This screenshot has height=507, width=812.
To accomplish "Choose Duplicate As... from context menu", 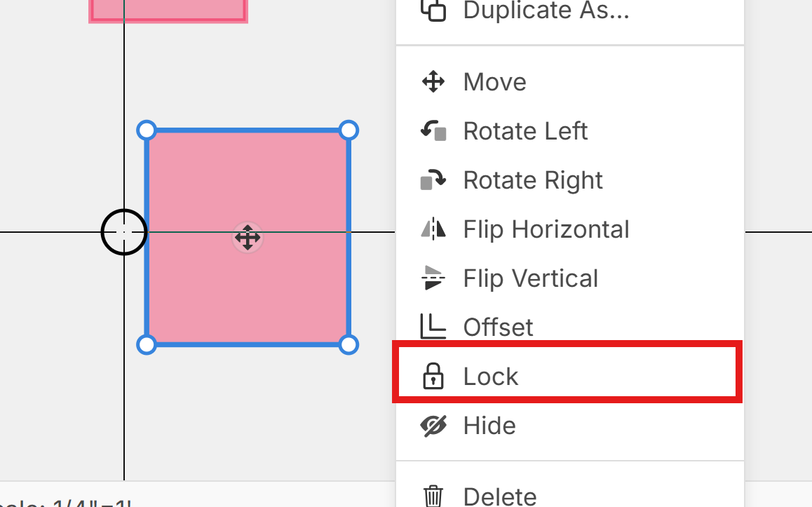I will (x=546, y=11).
